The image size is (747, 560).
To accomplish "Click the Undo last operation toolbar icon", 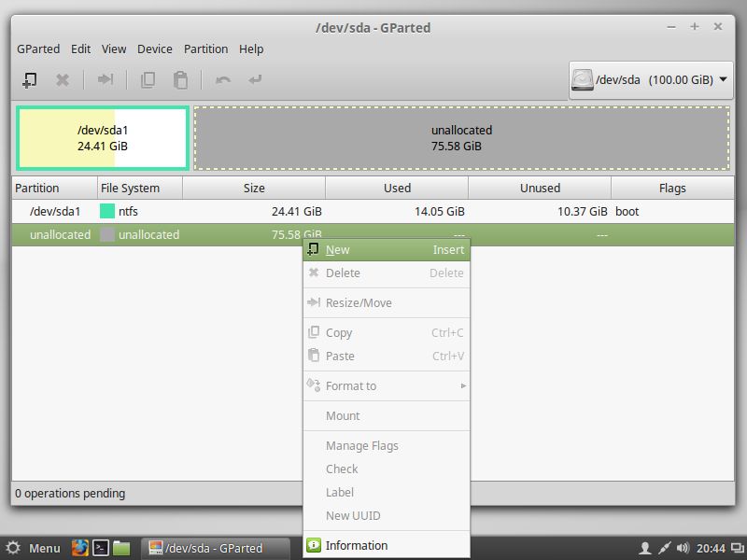I will point(222,79).
